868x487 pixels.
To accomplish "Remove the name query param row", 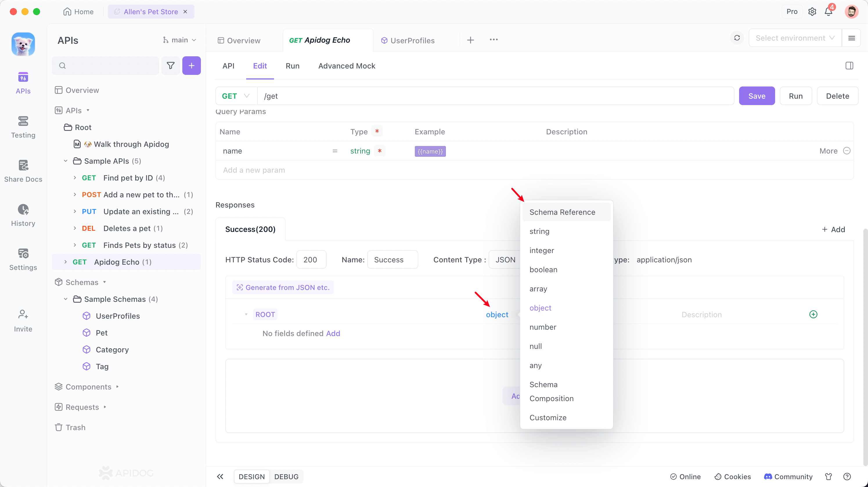I will (847, 151).
